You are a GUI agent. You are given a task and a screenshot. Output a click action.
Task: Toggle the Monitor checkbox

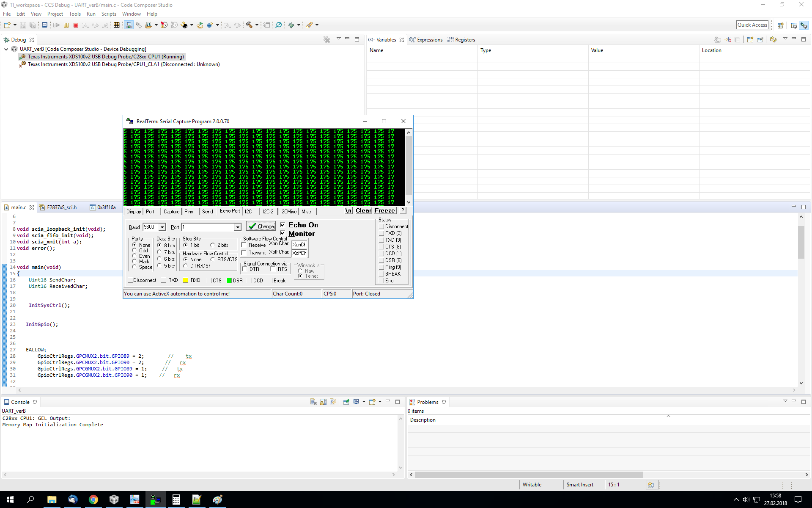pos(283,233)
